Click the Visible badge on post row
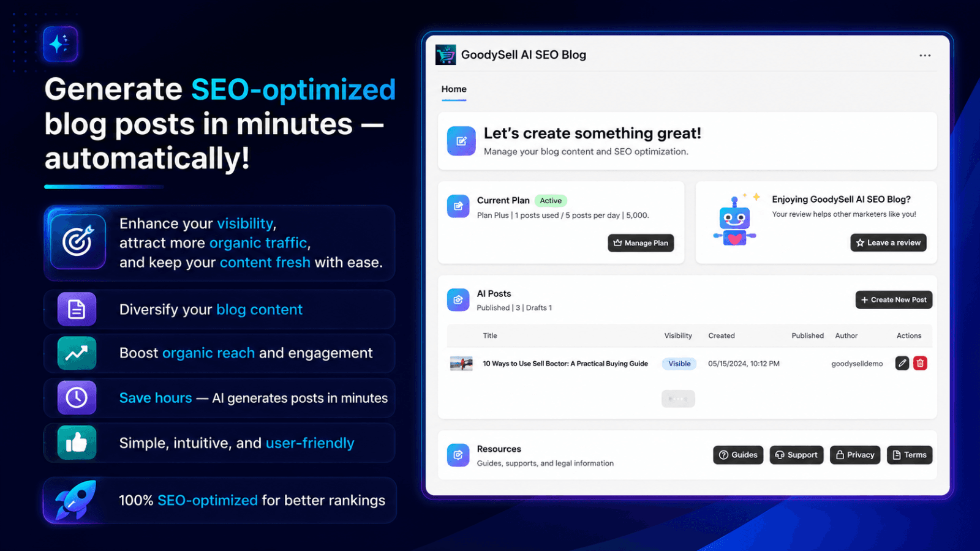This screenshot has height=551, width=980. (x=679, y=364)
